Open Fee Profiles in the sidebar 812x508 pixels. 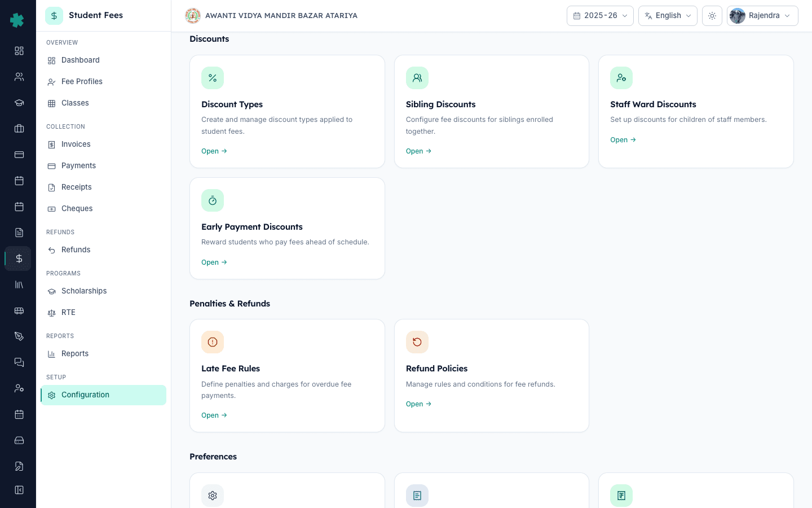click(103, 82)
